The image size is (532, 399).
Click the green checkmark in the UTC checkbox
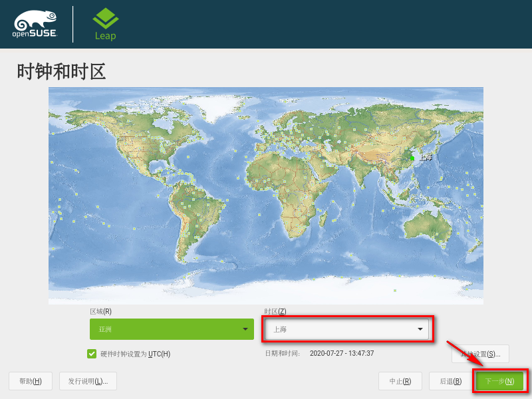[92, 354]
